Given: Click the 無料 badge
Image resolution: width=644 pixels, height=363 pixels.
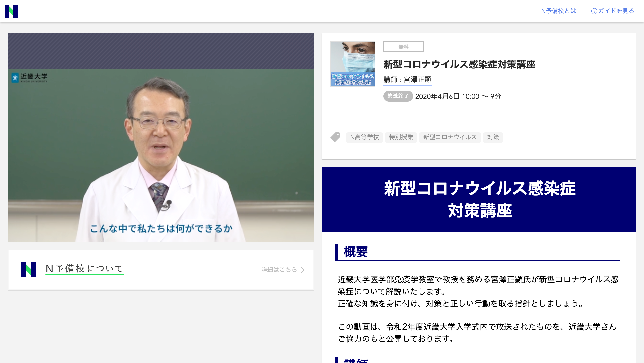Looking at the screenshot, I should [403, 47].
